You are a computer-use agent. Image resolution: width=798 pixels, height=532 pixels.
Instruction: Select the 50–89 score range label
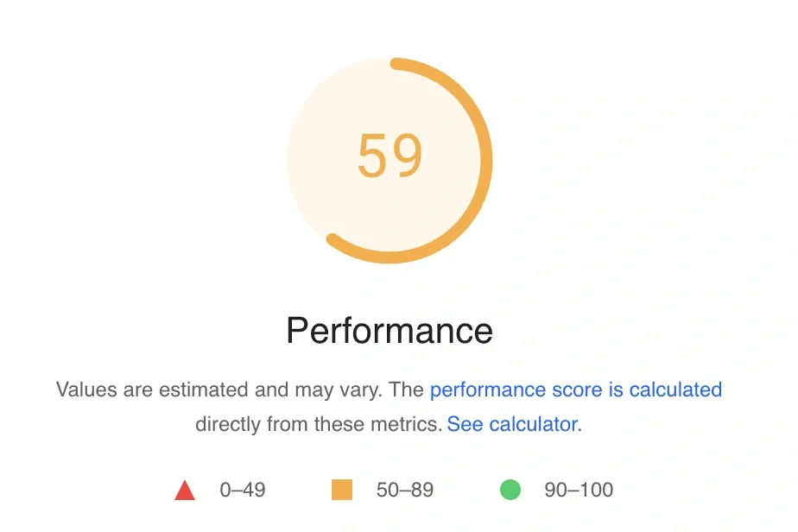(405, 490)
